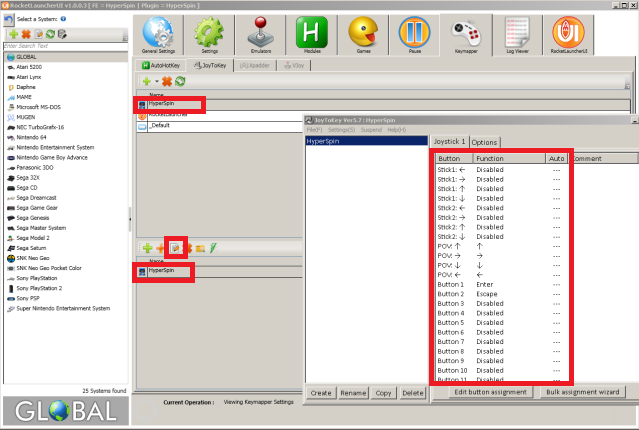The image size is (639, 430).
Task: Refresh the systems list
Action: point(50,34)
